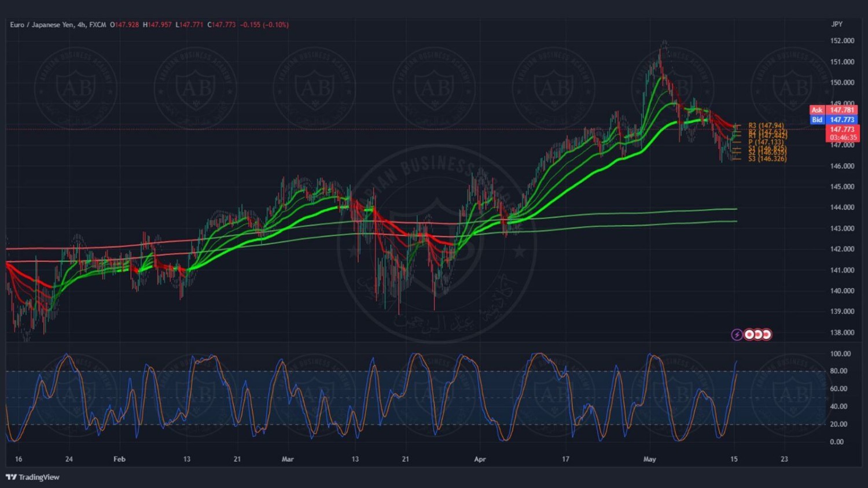The height and width of the screenshot is (488, 868).
Task: Click the 16 date label on the time axis
Action: [x=19, y=459]
